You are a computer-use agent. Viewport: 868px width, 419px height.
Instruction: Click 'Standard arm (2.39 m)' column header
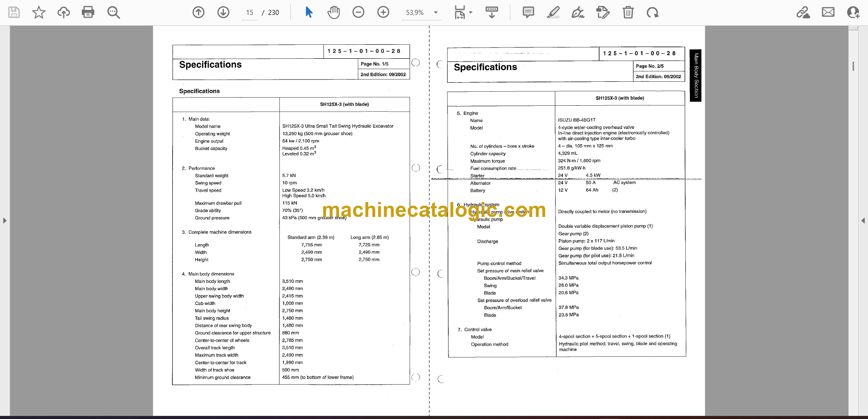click(311, 237)
